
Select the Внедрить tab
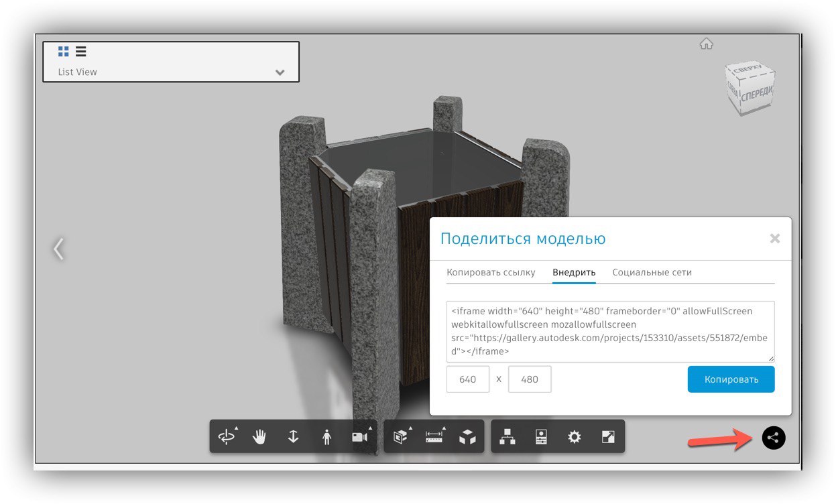574,272
